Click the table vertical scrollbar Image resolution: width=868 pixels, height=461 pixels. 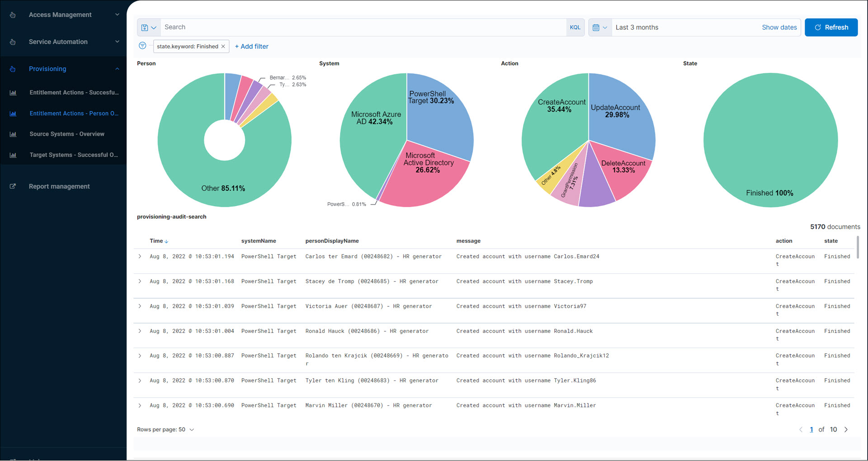pyautogui.click(x=858, y=247)
